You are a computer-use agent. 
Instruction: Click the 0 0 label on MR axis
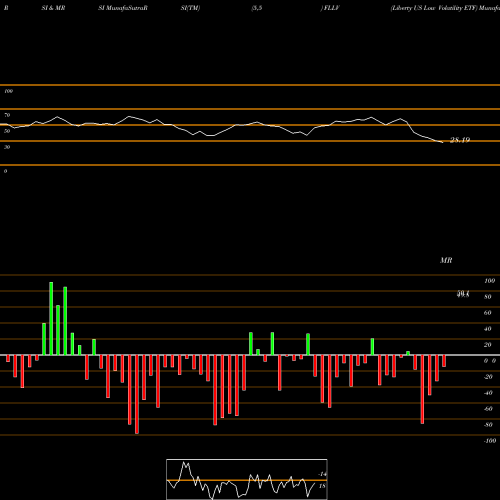(x=490, y=361)
